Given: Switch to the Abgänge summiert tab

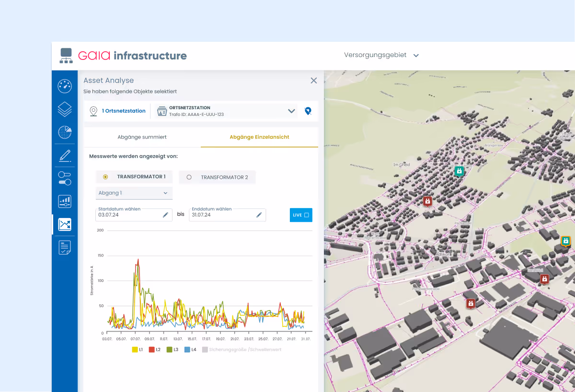Looking at the screenshot, I should pyautogui.click(x=142, y=137).
